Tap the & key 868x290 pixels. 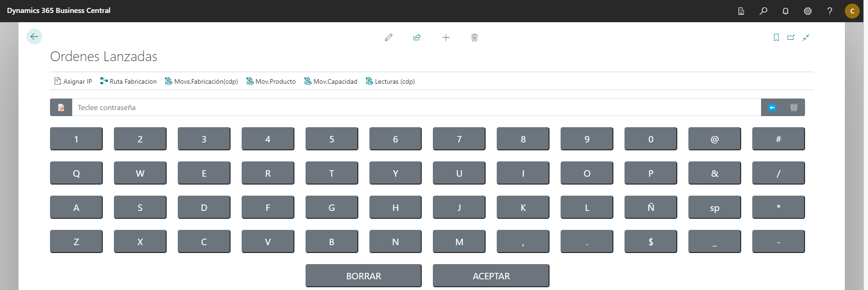(x=715, y=173)
